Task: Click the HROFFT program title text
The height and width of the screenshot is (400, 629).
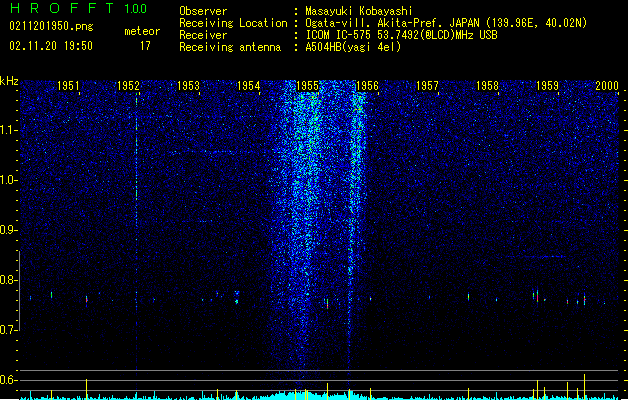Action: point(62,8)
